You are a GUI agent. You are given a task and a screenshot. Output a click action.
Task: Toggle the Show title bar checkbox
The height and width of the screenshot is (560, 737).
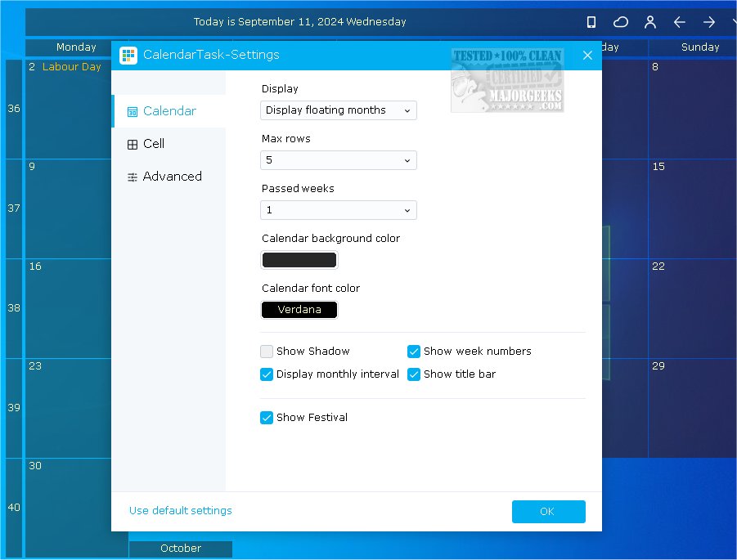414,374
